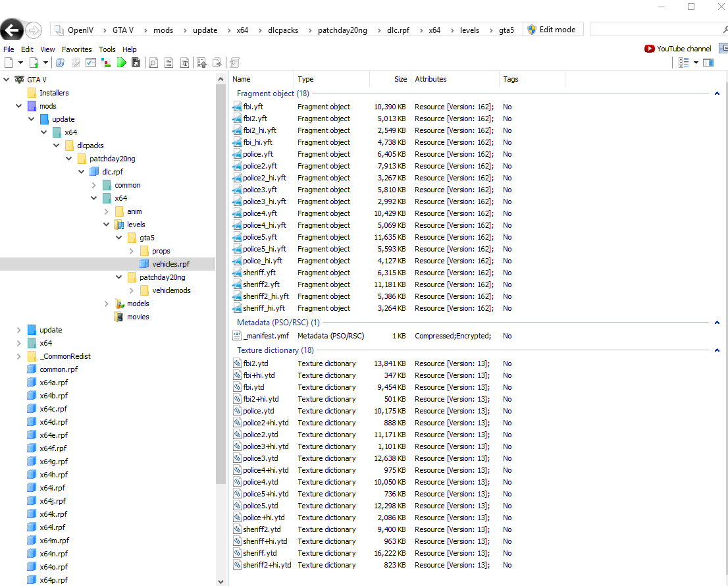Click the dark document save toolbar icon
The height and width of the screenshot is (586, 728).
click(136, 63)
